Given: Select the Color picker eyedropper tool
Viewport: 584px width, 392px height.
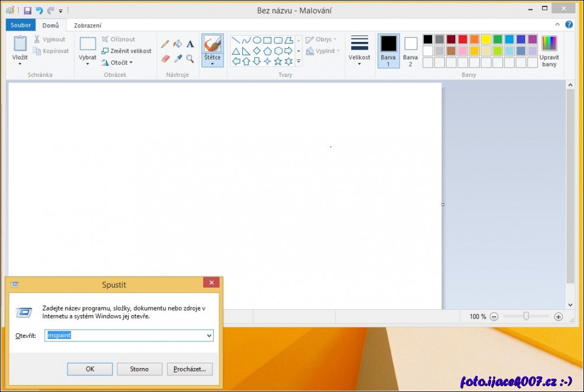Looking at the screenshot, I should [178, 59].
